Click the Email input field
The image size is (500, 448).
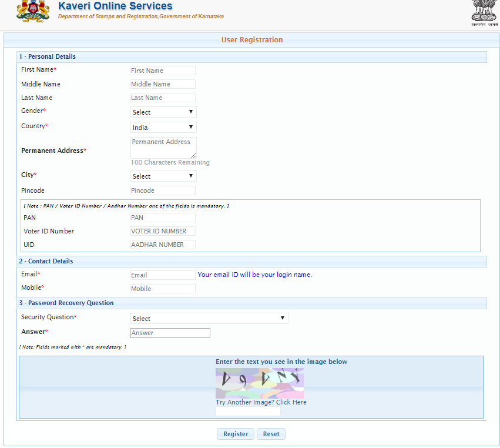[163, 275]
